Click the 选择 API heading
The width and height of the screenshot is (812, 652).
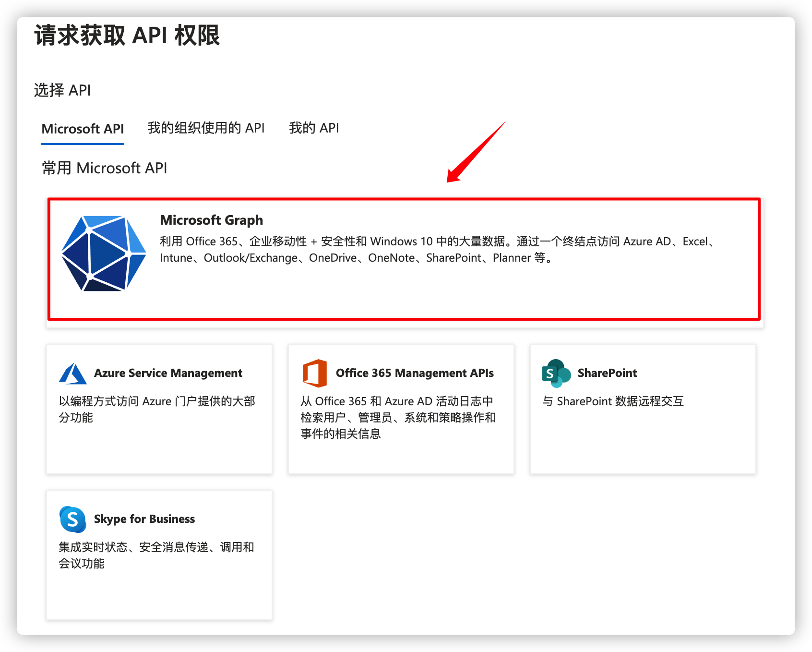pos(62,90)
